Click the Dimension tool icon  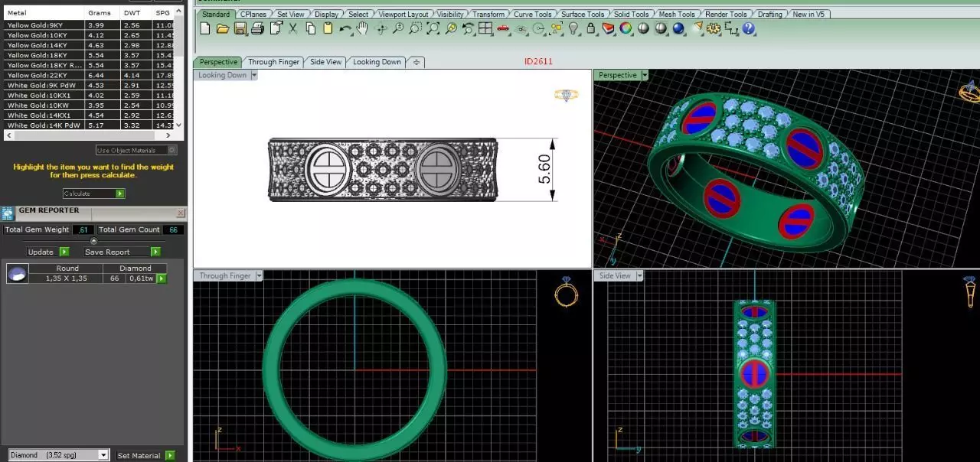tap(731, 28)
